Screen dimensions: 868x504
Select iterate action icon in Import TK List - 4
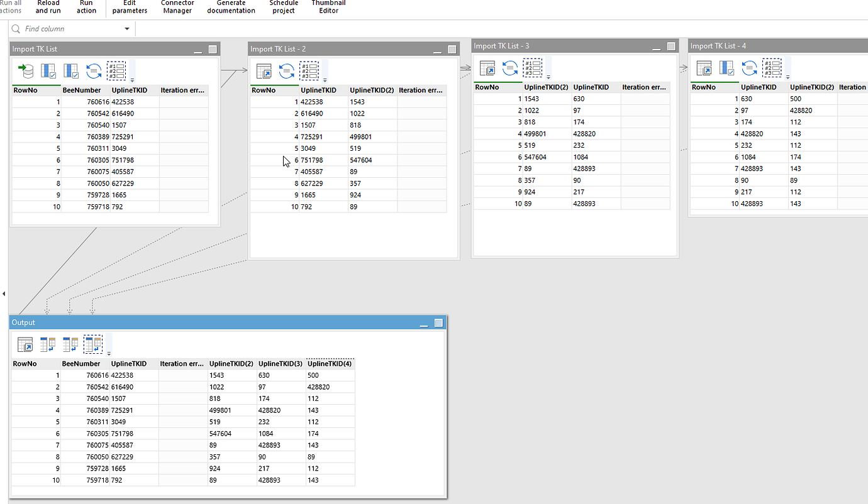pyautogui.click(x=750, y=68)
